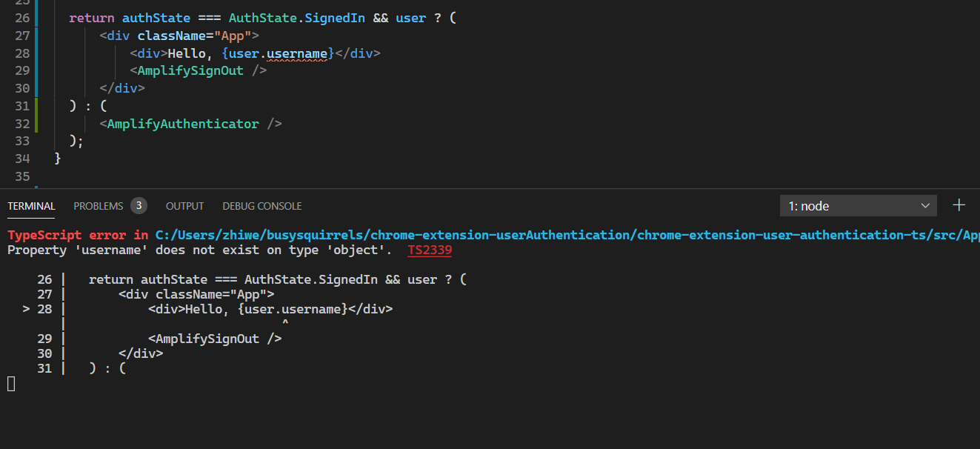The width and height of the screenshot is (980, 449).
Task: Create a new terminal with plus icon
Action: [x=959, y=205]
